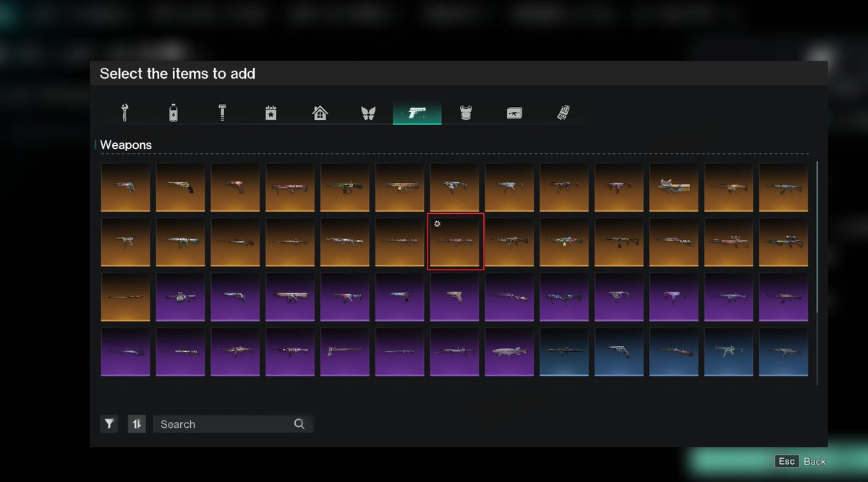Open the starred calendar category tab
868x482 pixels.
[271, 113]
